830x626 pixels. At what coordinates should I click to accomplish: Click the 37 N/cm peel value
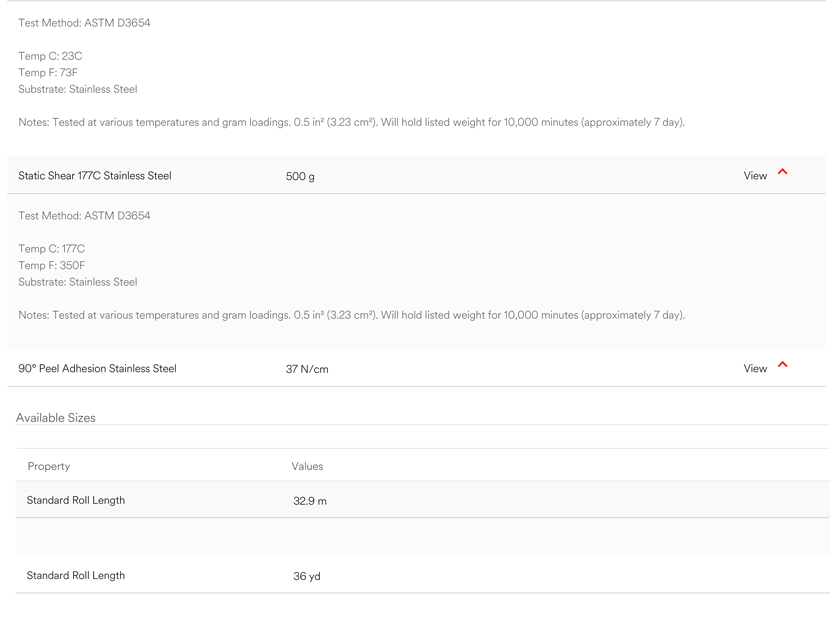(307, 369)
